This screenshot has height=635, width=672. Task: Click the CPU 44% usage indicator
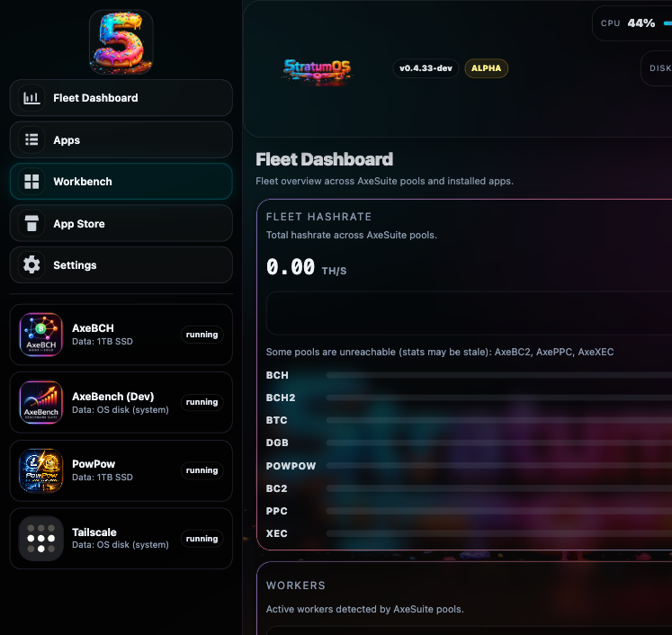tap(632, 23)
